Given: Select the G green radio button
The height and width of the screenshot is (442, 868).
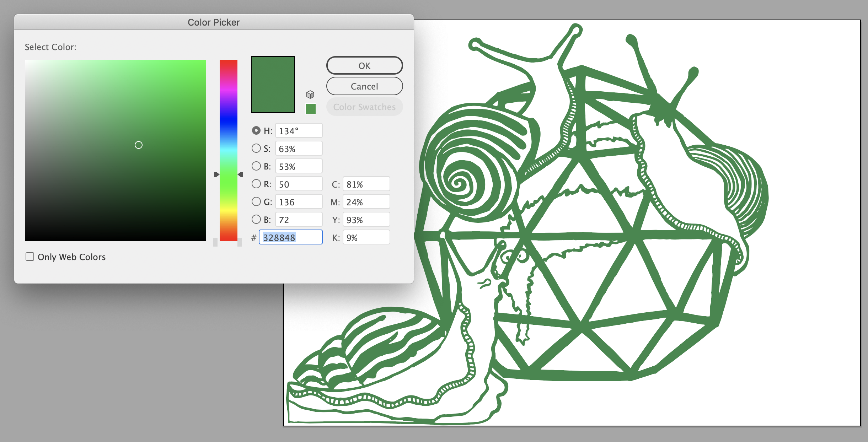Looking at the screenshot, I should pyautogui.click(x=256, y=201).
